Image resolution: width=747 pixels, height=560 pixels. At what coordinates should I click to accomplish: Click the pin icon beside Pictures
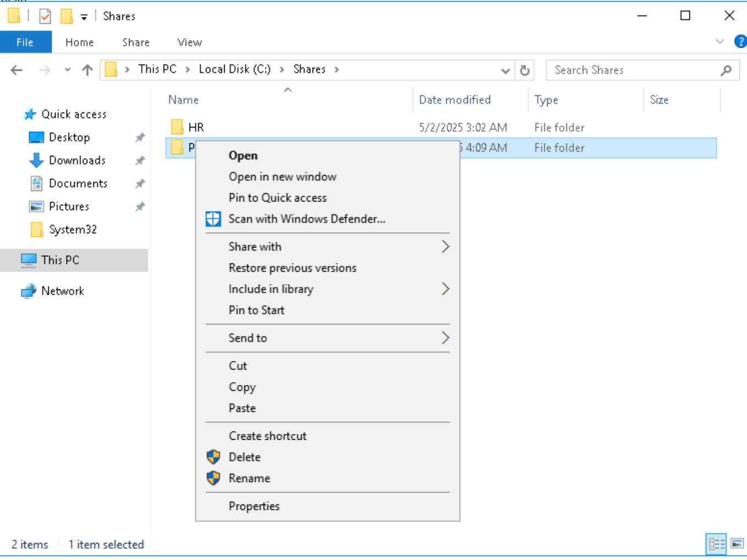[x=140, y=206]
